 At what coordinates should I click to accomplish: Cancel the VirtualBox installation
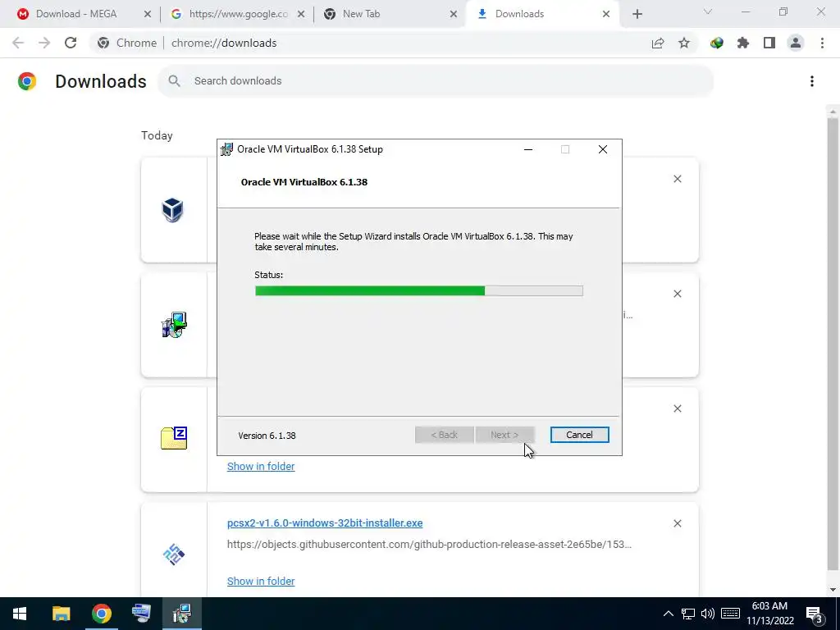point(579,435)
